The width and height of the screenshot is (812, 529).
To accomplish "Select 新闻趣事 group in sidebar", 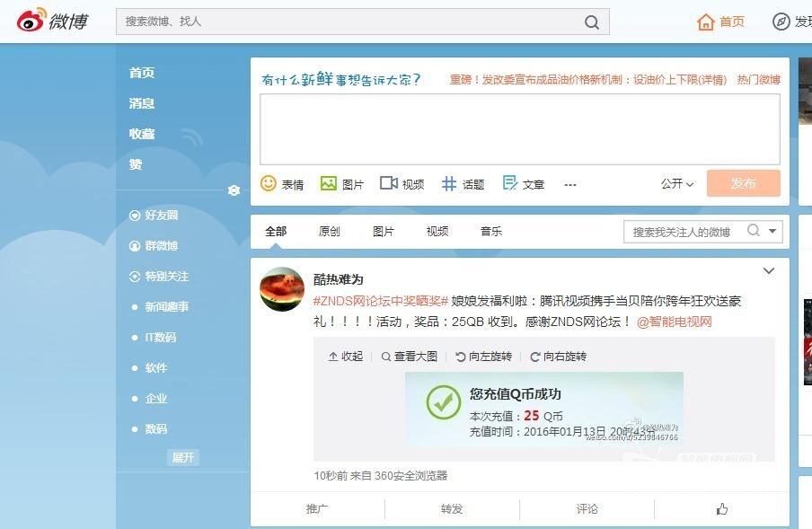I will 167,307.
